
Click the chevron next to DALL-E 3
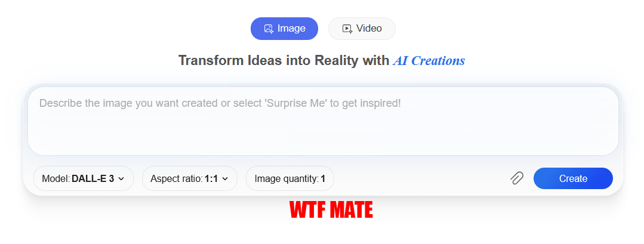tap(121, 179)
